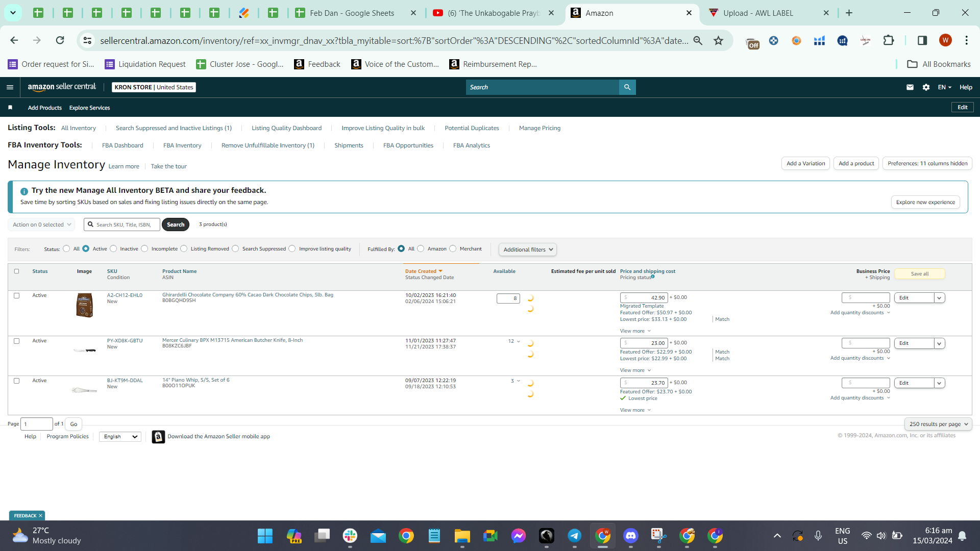Screen dimensions: 980x551
Task: Open the 'Action on 0 selected' dropdown
Action: pos(41,224)
